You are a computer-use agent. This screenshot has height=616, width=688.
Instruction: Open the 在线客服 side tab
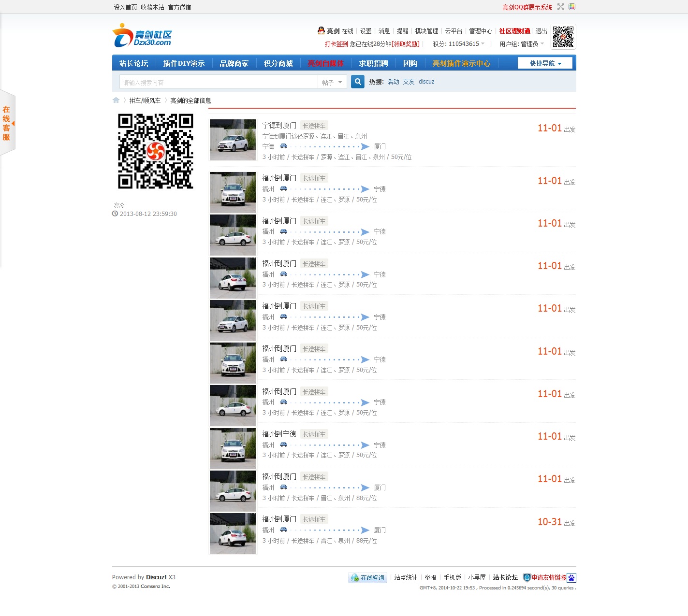point(7,123)
